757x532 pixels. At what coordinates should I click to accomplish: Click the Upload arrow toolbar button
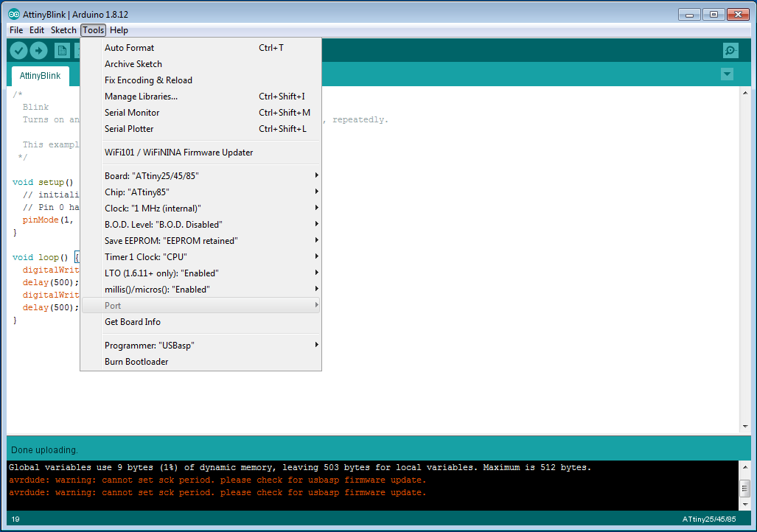coord(38,50)
